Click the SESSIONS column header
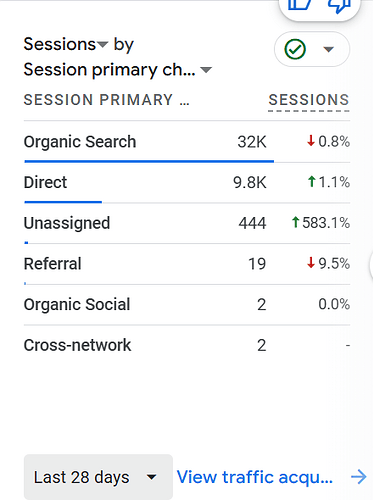Viewport: 373px width, 500px height. coord(309,100)
